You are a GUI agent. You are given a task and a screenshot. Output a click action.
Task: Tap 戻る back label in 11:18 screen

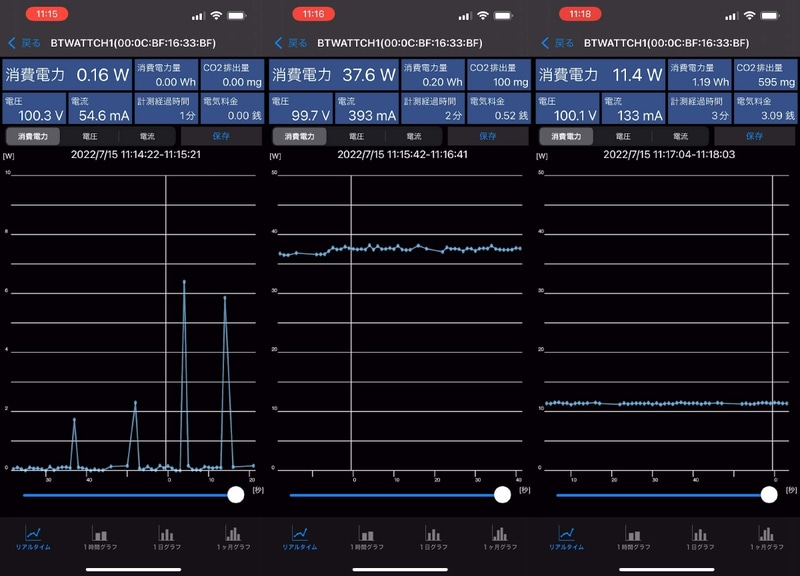coord(564,43)
